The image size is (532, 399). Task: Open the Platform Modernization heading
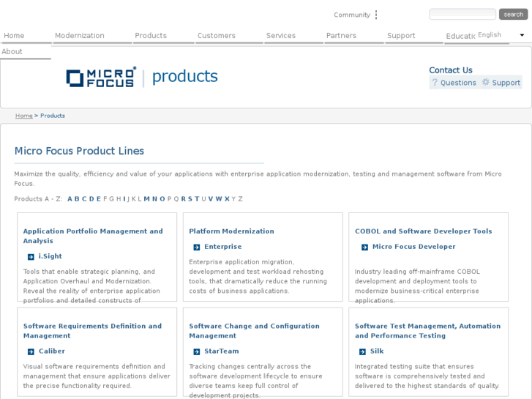(x=231, y=231)
